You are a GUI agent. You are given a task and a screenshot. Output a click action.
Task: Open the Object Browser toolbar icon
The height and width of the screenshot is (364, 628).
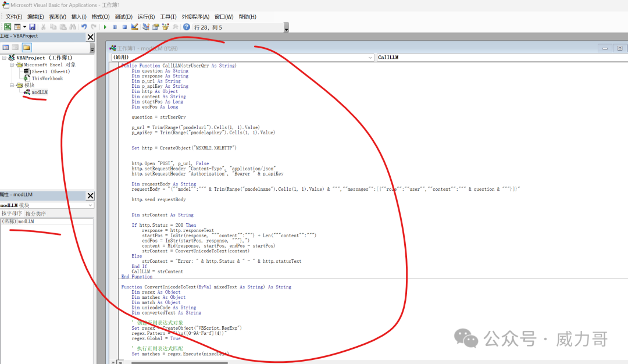coord(166,27)
